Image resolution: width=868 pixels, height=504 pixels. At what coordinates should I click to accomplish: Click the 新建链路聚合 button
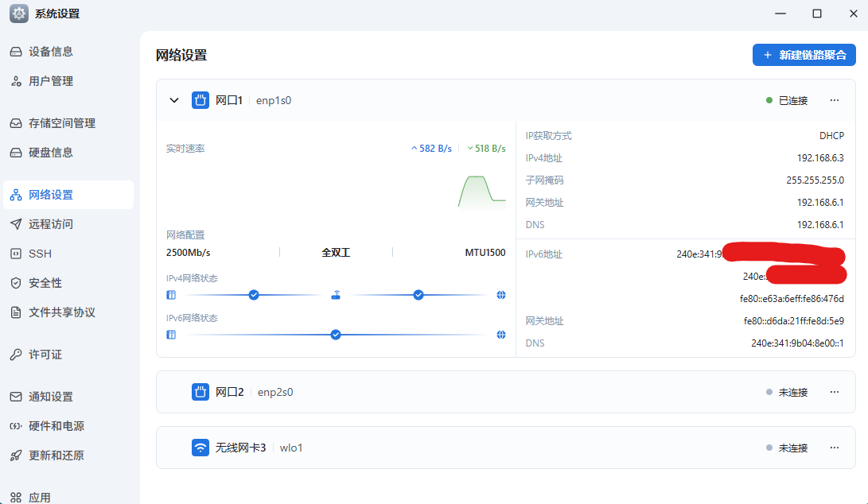[x=804, y=55]
